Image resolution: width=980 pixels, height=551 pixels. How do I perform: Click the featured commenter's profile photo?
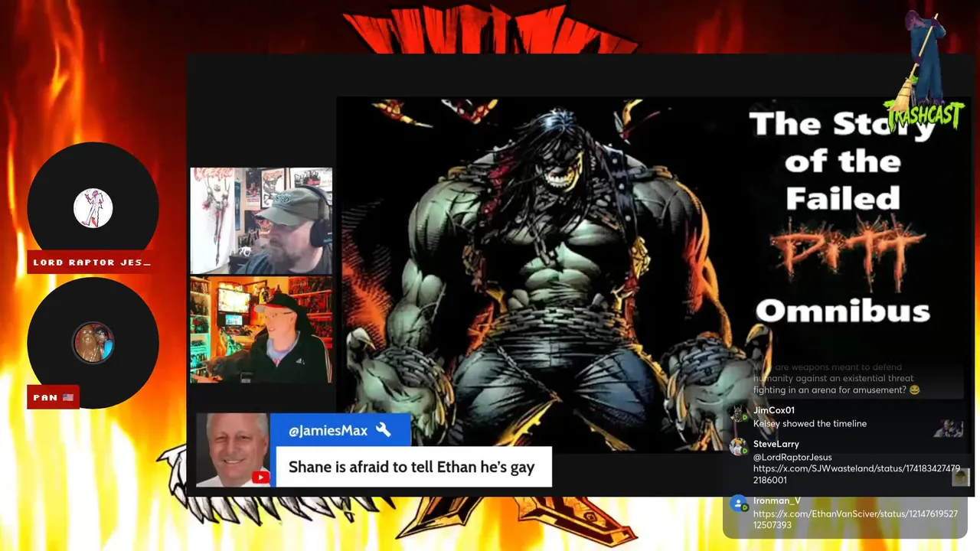(233, 450)
